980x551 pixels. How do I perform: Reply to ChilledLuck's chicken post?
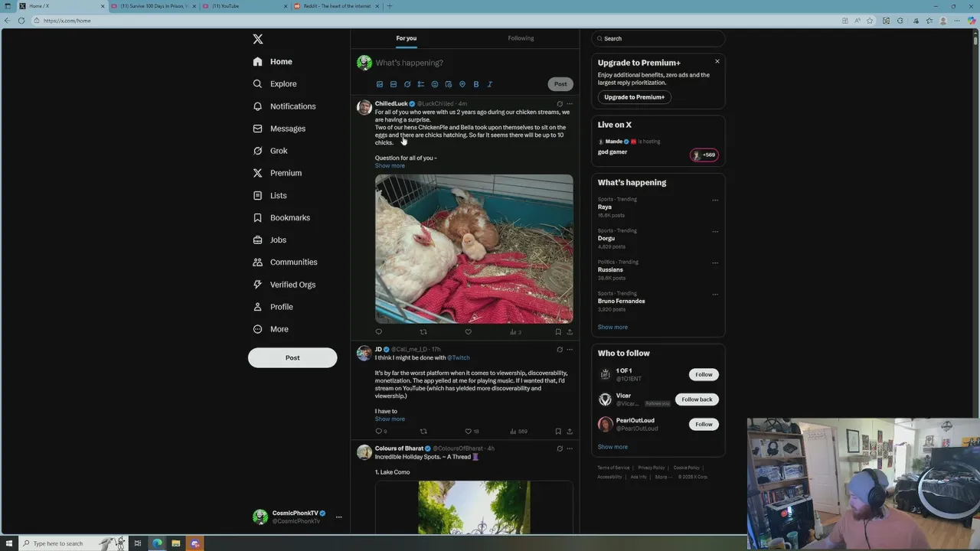pyautogui.click(x=378, y=332)
